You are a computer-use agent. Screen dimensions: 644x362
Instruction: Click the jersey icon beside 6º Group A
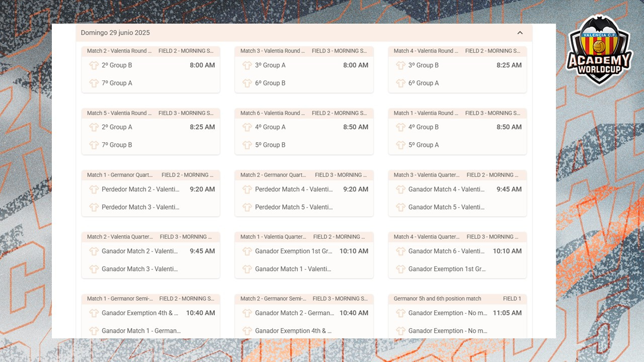pos(400,83)
